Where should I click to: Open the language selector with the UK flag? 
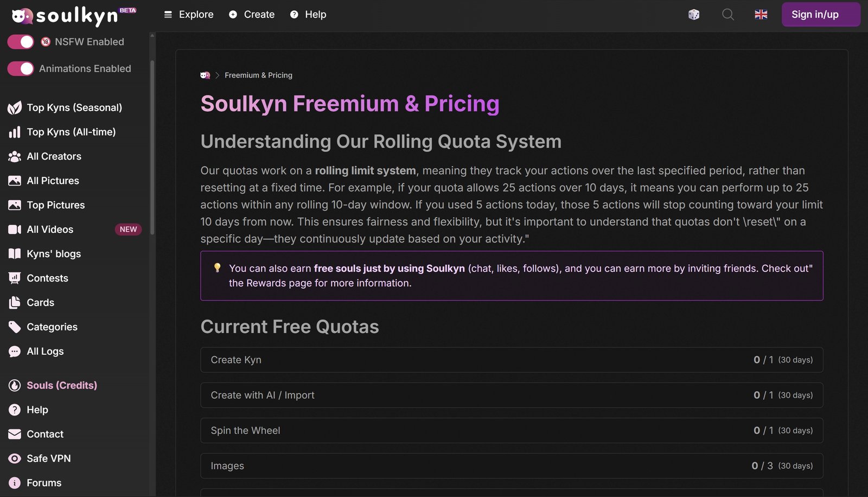[761, 15]
